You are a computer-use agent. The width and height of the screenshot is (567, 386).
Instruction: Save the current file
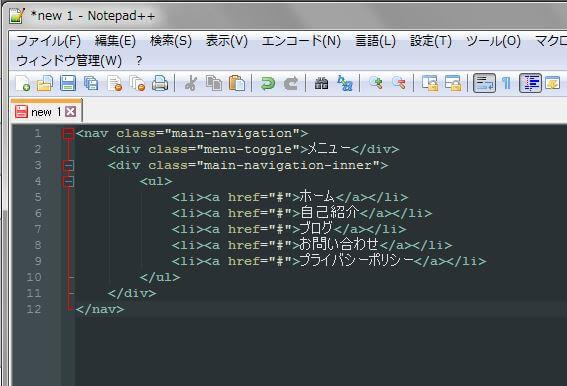click(68, 83)
